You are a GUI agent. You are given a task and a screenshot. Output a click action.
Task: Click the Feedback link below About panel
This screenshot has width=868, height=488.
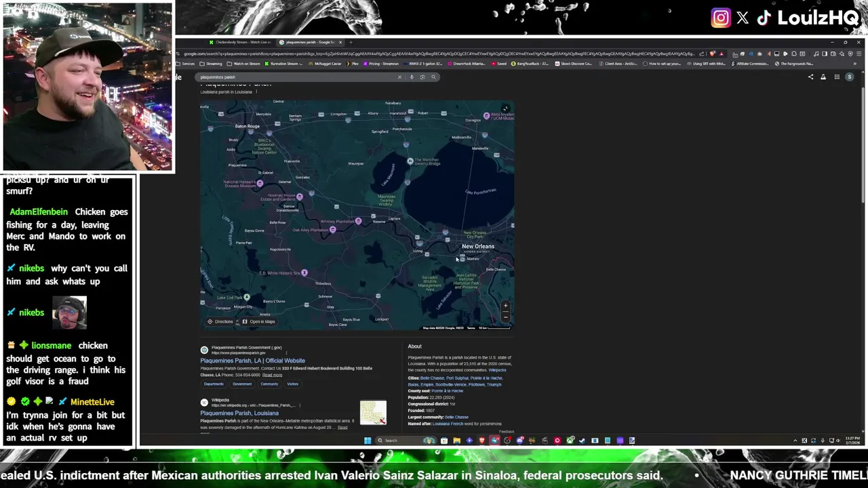click(507, 432)
